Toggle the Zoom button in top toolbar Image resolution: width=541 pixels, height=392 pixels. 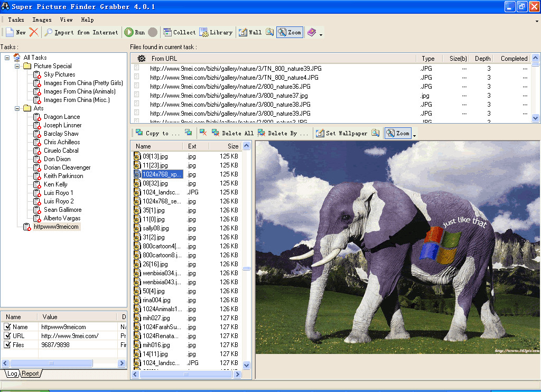tap(290, 32)
